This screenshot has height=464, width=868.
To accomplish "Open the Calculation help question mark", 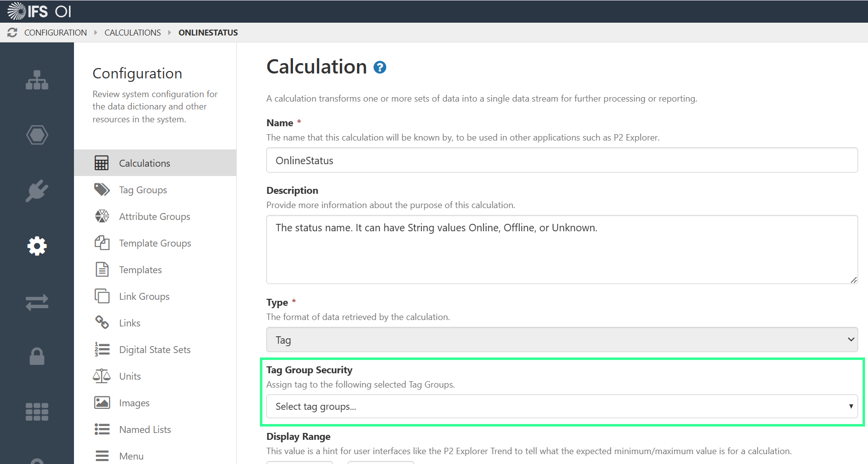I will [x=379, y=67].
